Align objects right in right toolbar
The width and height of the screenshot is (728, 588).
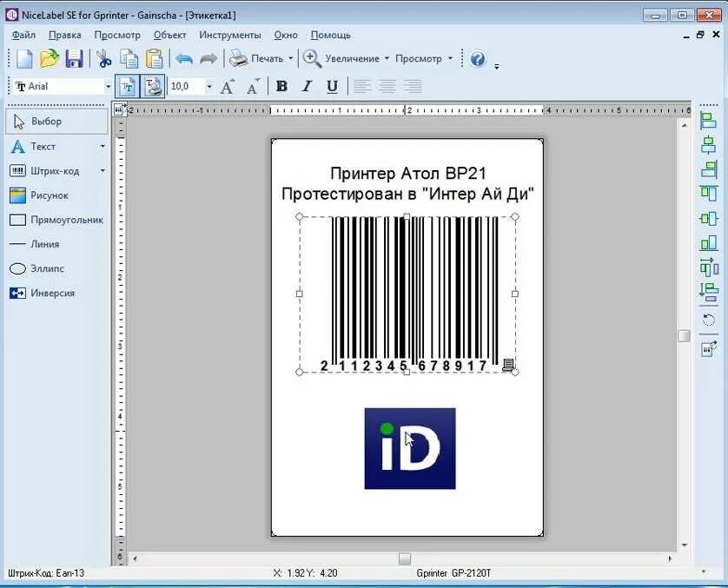pos(709,168)
